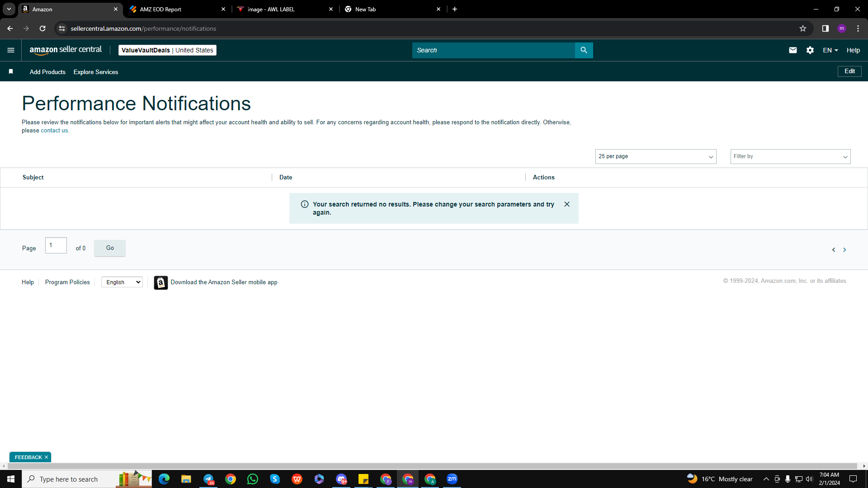Viewport: 868px width, 488px height.
Task: Click the Go button for pagination
Action: tap(110, 248)
